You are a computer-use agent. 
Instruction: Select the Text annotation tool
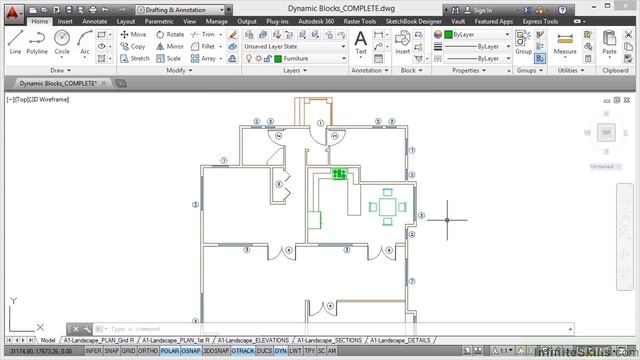pyautogui.click(x=360, y=42)
